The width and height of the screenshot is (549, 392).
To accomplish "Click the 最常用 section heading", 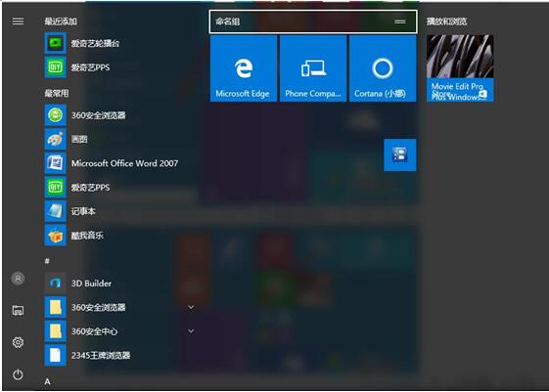I will tap(57, 93).
